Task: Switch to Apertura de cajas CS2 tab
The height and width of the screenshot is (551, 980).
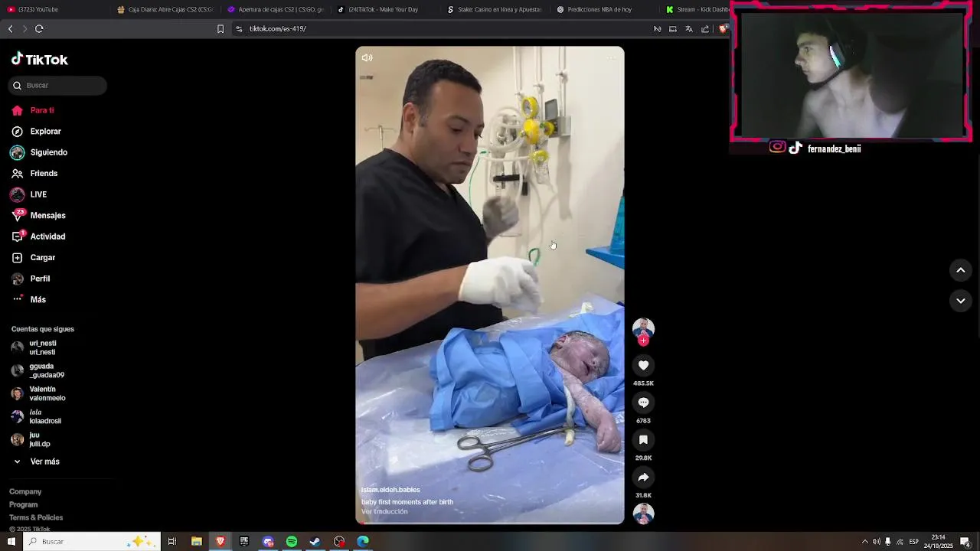Action: (276, 9)
